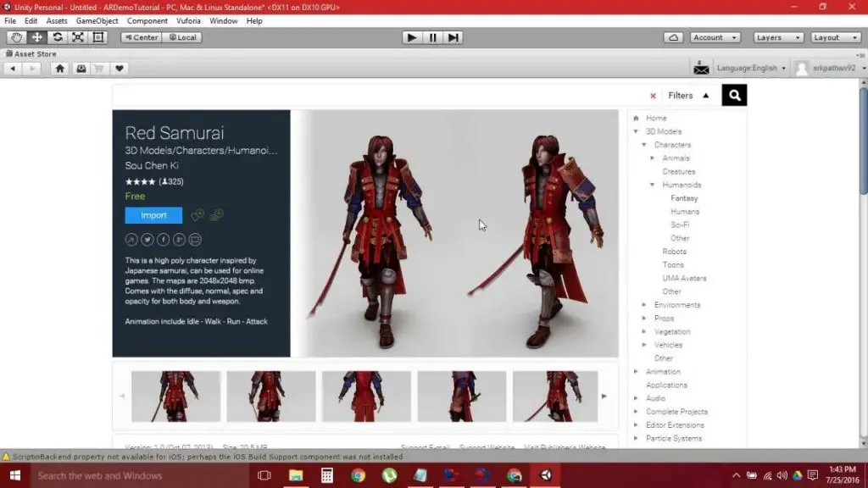Open the download manager icon
The width and height of the screenshot is (868, 488).
(x=81, y=69)
